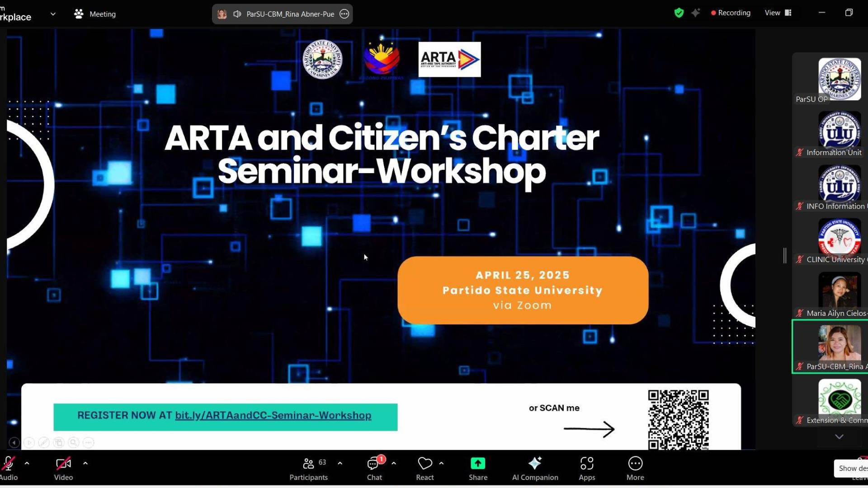Click the muted mic icon beside INFO Information
The width and height of the screenshot is (868, 488).
coord(800,206)
